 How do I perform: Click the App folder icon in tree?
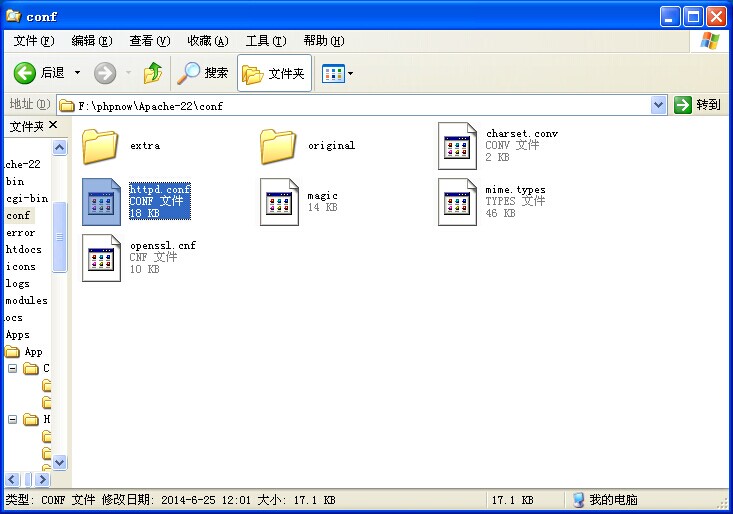[12, 351]
